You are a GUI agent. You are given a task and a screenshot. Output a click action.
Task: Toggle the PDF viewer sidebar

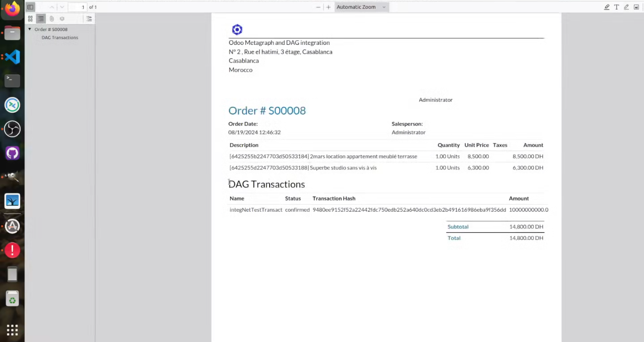click(30, 7)
